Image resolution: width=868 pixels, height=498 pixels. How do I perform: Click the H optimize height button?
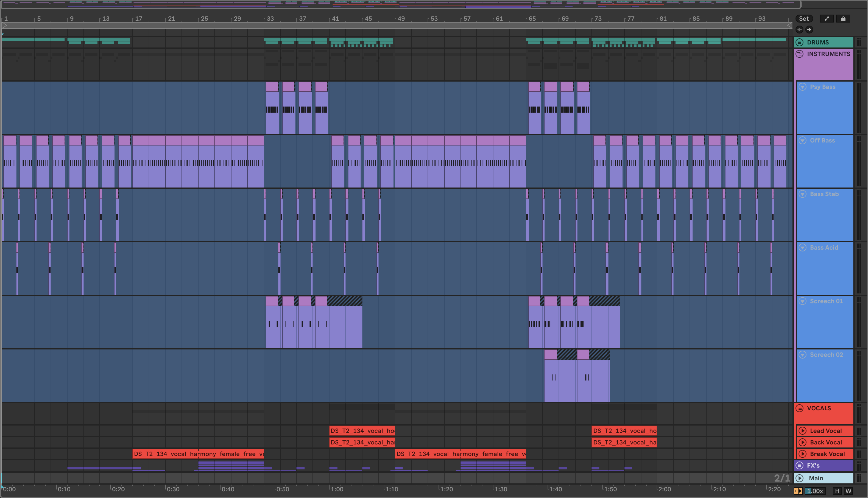(837, 491)
